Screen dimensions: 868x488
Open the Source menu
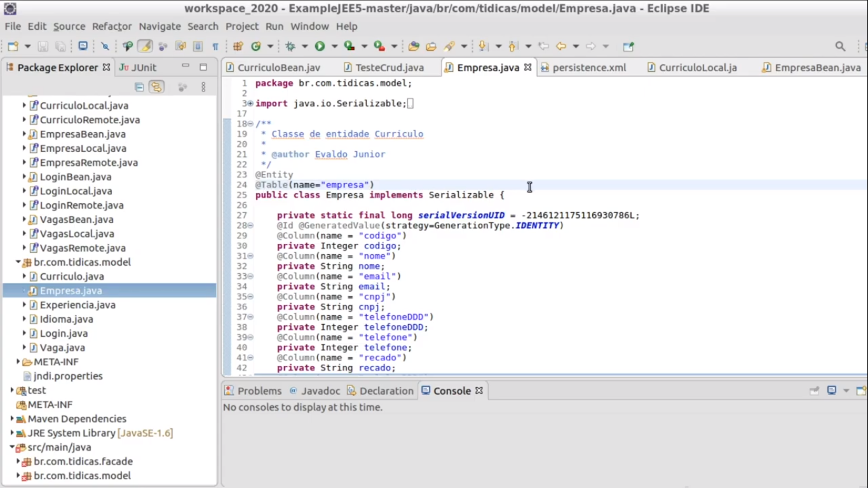point(69,26)
